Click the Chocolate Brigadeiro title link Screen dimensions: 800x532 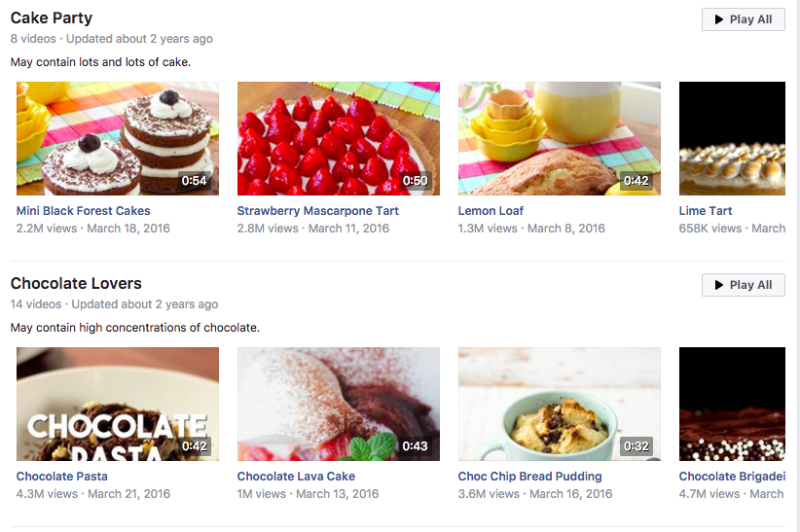[x=732, y=477]
